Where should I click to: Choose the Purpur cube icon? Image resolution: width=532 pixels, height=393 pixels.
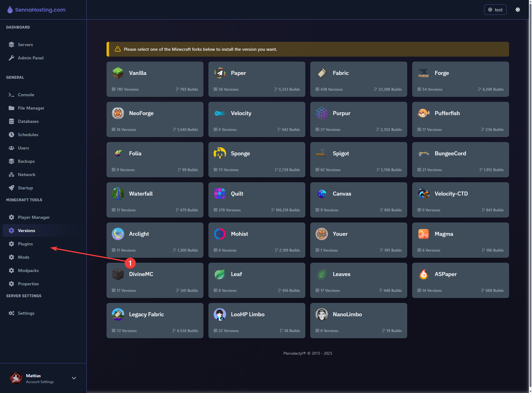(x=321, y=113)
